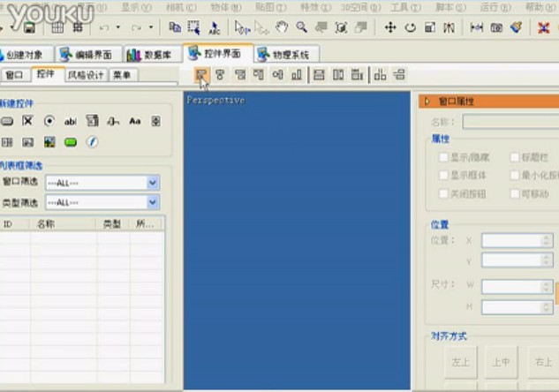Create a new radio button control
The image size is (559, 392).
(49, 121)
